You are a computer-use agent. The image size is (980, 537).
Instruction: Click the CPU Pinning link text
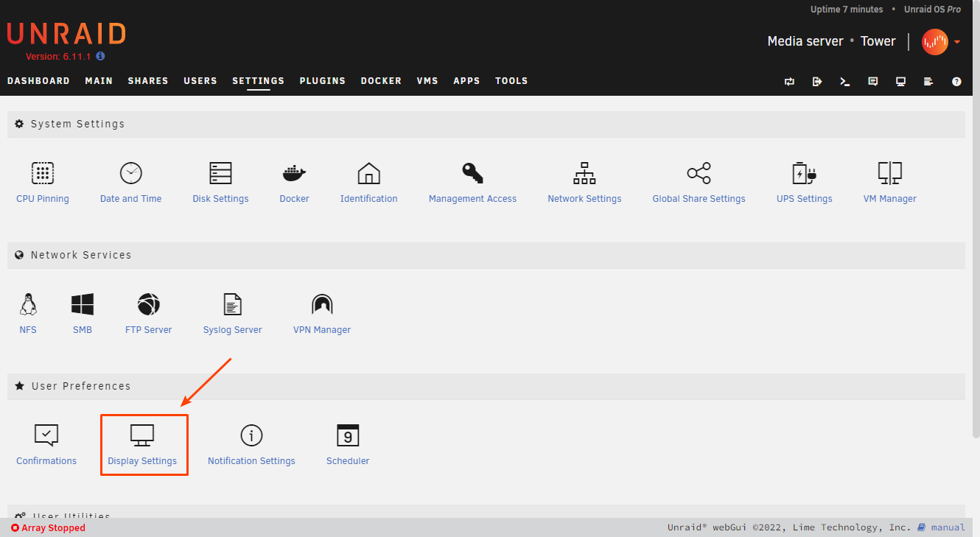click(x=43, y=199)
